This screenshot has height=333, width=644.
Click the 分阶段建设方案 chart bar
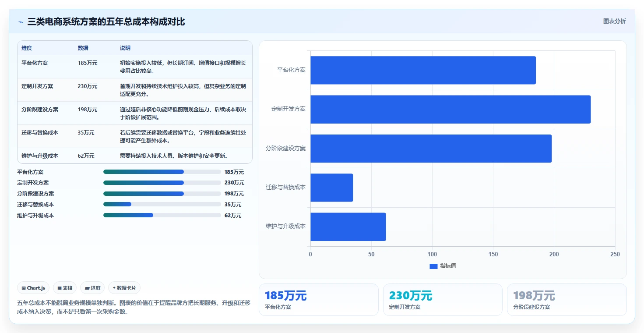(431, 149)
